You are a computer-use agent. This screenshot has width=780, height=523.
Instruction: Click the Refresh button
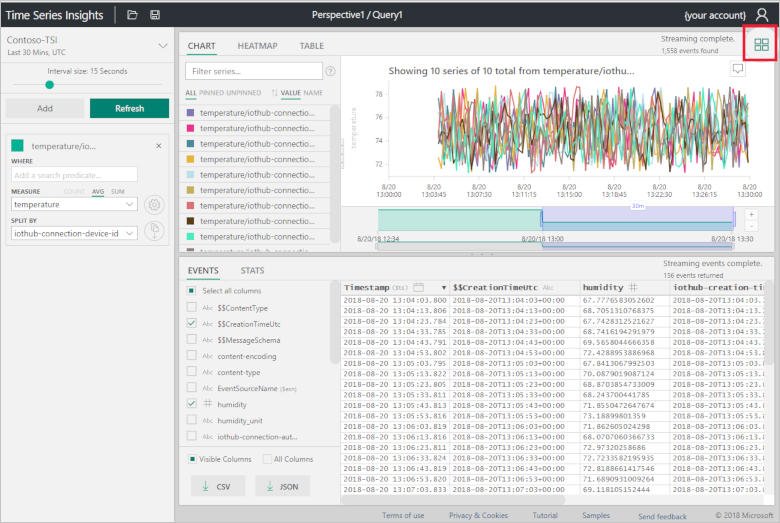pyautogui.click(x=129, y=108)
